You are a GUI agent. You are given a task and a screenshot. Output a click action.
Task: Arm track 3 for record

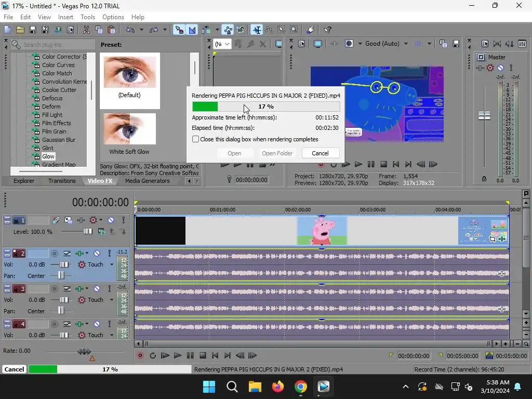click(54, 289)
